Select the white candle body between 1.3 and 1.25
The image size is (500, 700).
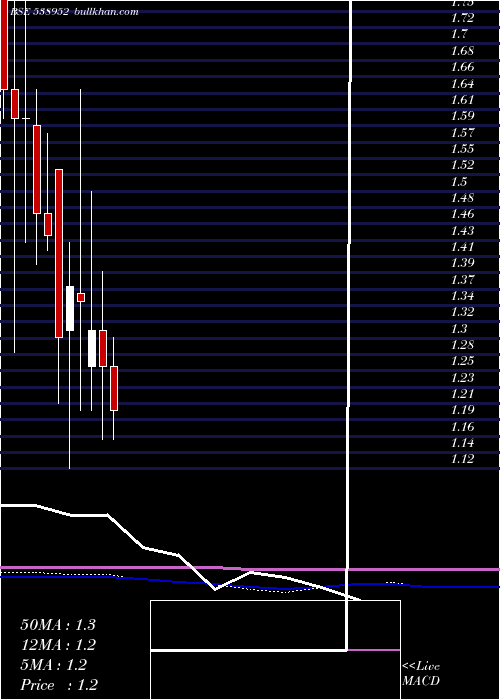coord(92,348)
